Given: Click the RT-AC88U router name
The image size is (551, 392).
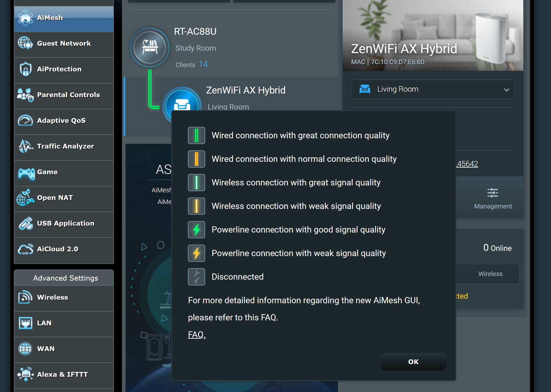Looking at the screenshot, I should (x=195, y=32).
